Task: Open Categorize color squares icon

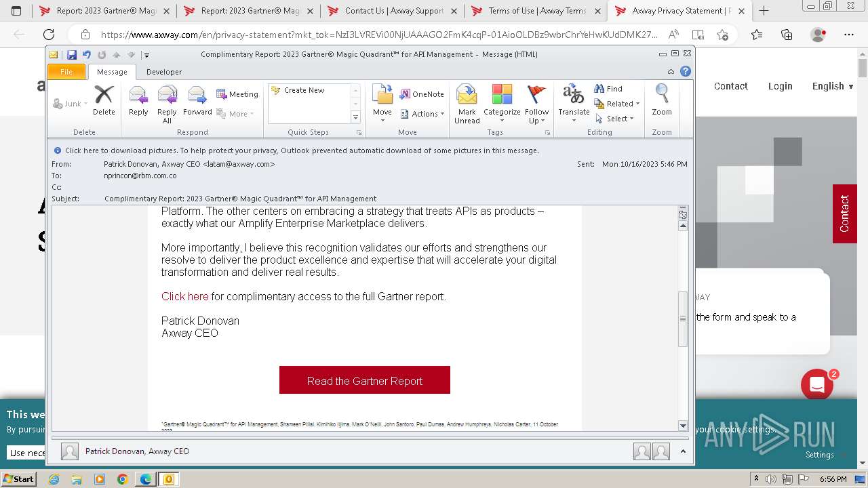Action: pyautogui.click(x=502, y=95)
